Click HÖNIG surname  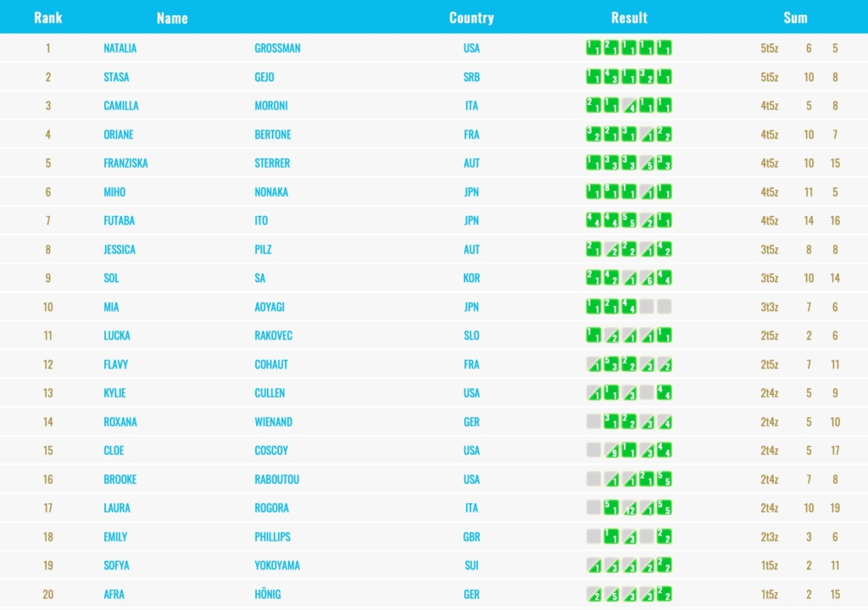click(x=268, y=595)
